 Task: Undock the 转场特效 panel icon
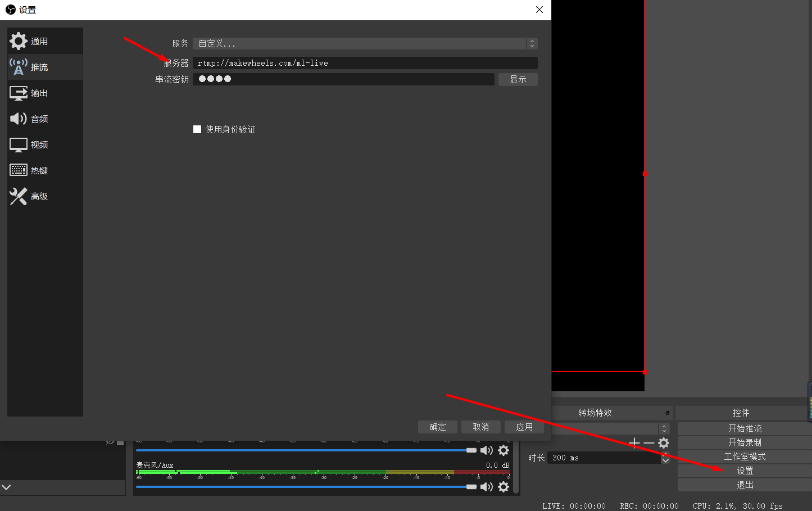(667, 413)
